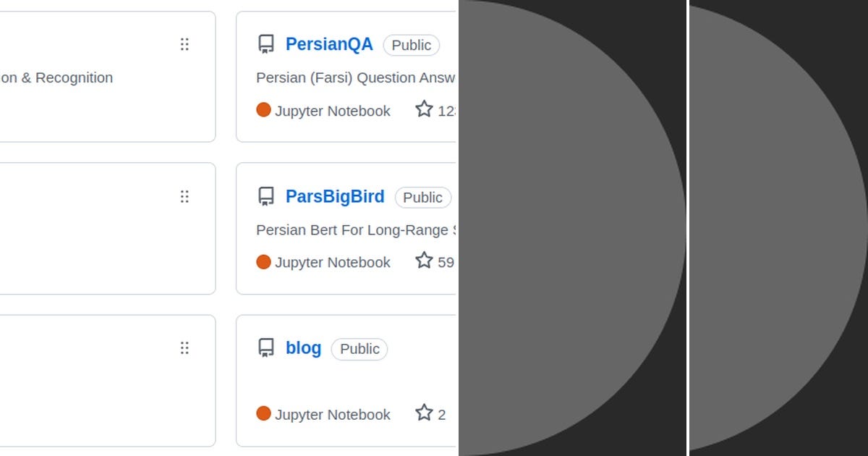Select the Jupyter Notebook label under PersianQA
Viewport: 868px width, 456px height.
point(333,111)
